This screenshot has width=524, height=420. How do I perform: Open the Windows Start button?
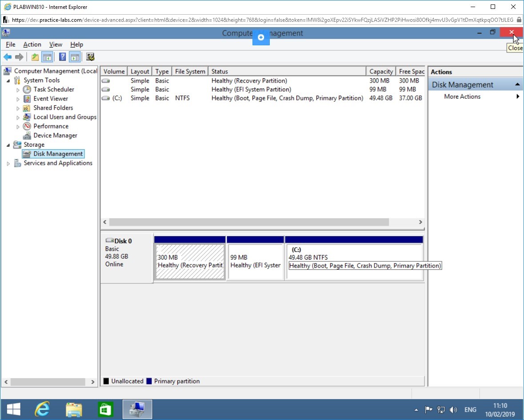pyautogui.click(x=14, y=409)
